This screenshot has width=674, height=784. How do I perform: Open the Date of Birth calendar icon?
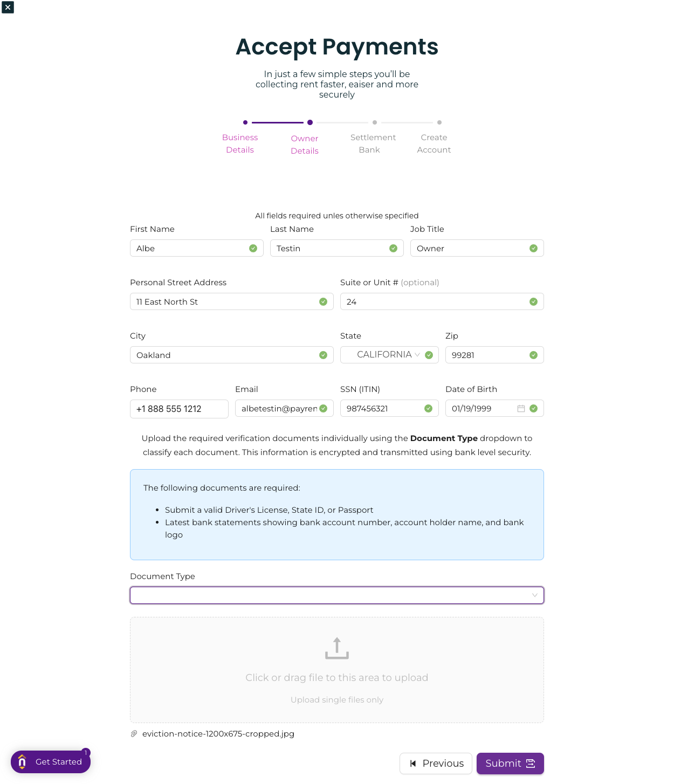pos(521,409)
